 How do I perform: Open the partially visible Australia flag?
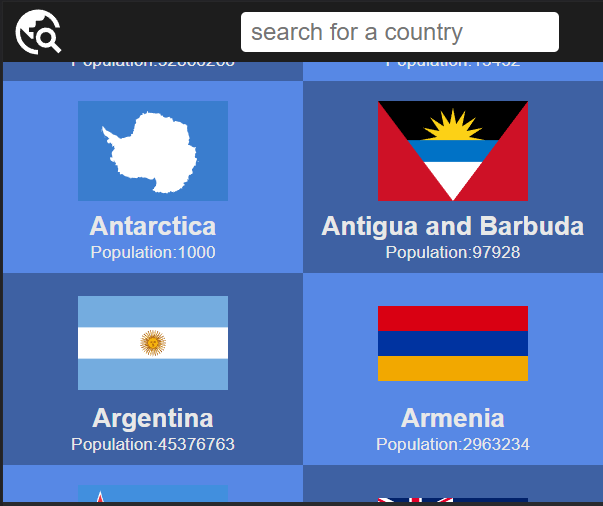pos(452,498)
